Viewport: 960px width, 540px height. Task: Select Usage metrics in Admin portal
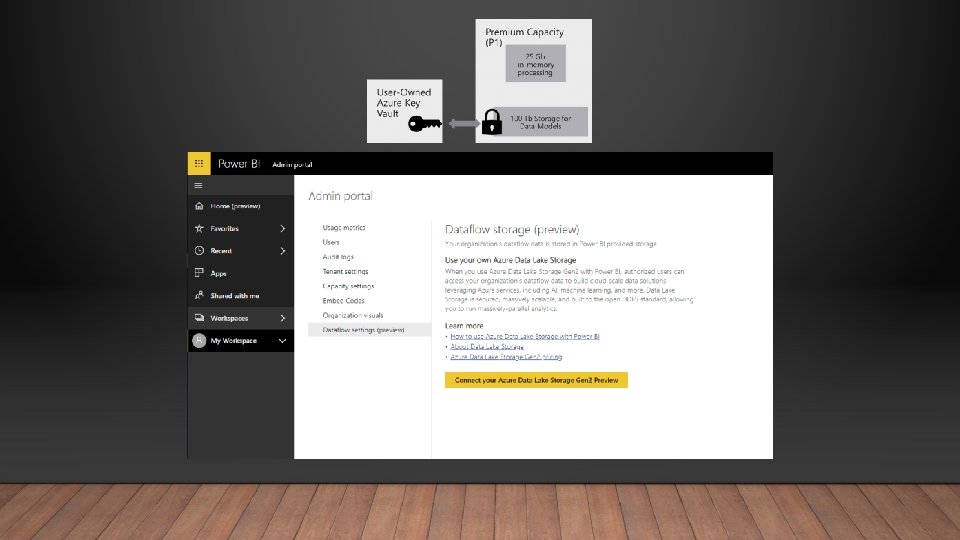pyautogui.click(x=343, y=227)
